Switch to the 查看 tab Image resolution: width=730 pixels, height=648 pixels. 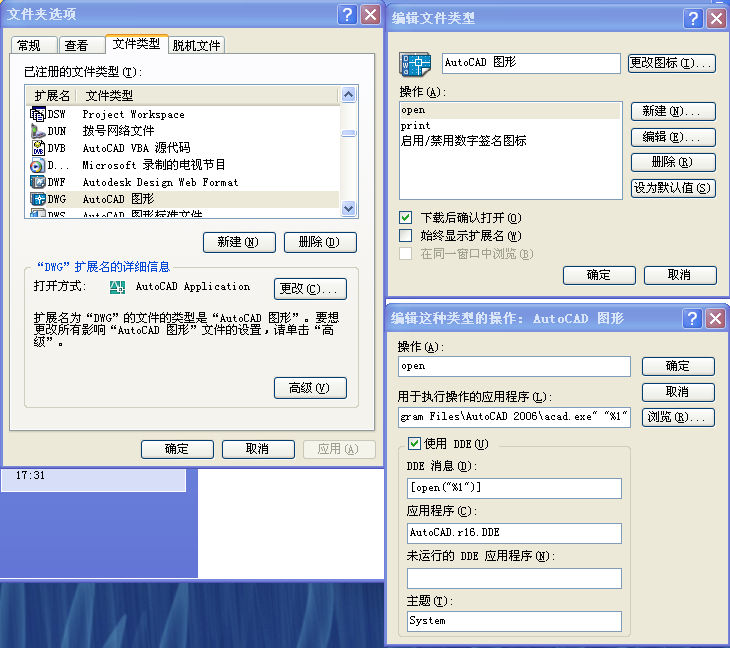click(x=81, y=46)
